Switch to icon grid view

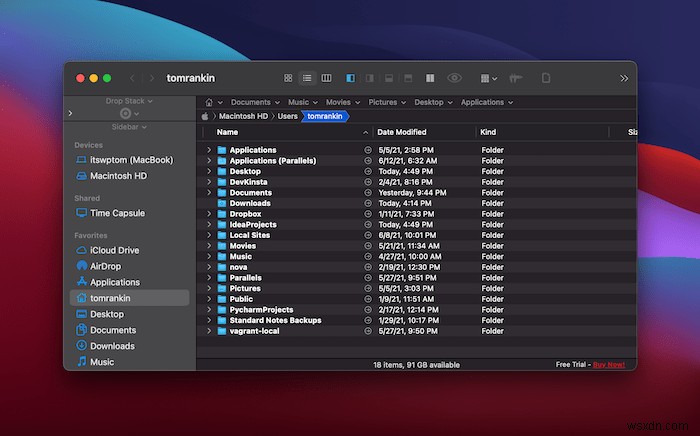(x=288, y=78)
